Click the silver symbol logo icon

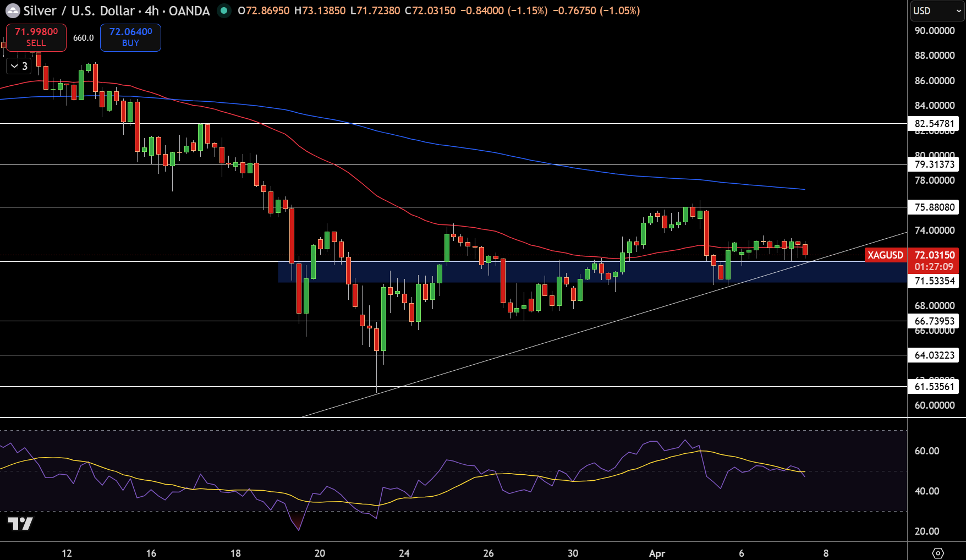pos(12,10)
